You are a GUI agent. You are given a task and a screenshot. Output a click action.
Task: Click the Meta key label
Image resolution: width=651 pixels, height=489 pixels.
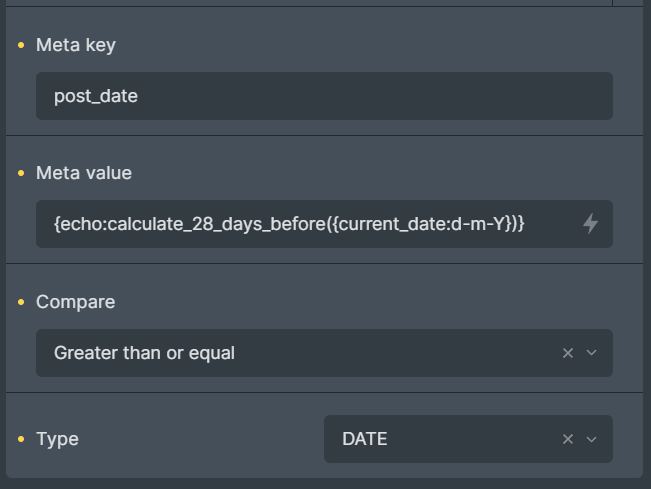[x=76, y=45]
